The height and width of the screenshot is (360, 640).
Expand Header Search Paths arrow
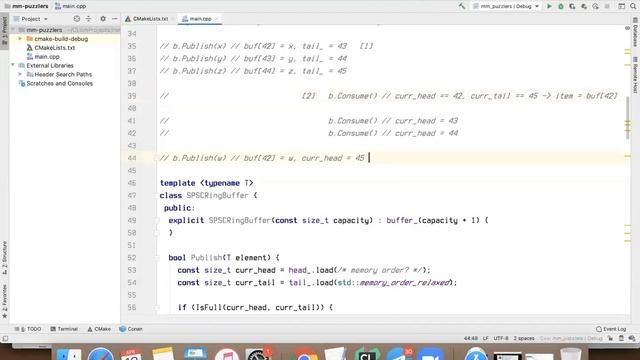pyautogui.click(x=20, y=74)
